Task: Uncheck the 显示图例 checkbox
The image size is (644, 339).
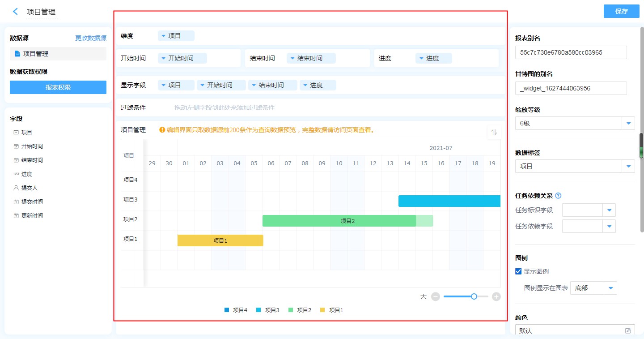Action: click(x=518, y=271)
